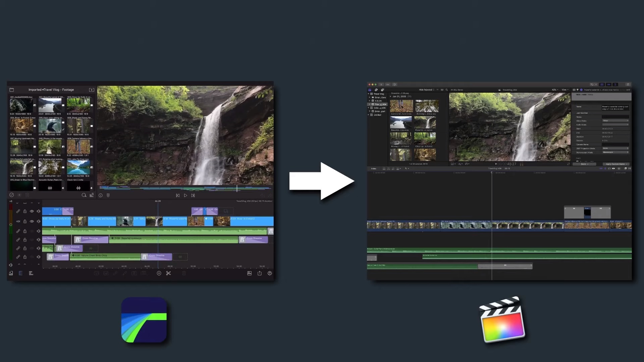Screen dimensions: 644x362
Task: Click the LumaFusion master audio level slider
Action: [x=11, y=224]
